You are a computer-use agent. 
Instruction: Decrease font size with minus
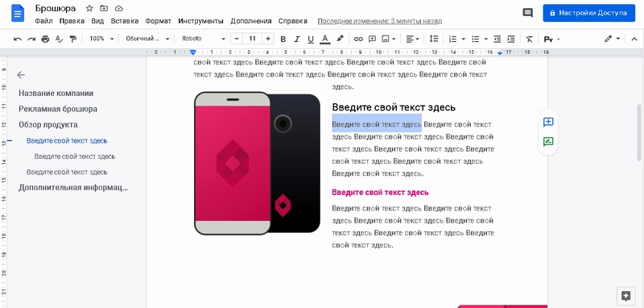[x=237, y=39]
